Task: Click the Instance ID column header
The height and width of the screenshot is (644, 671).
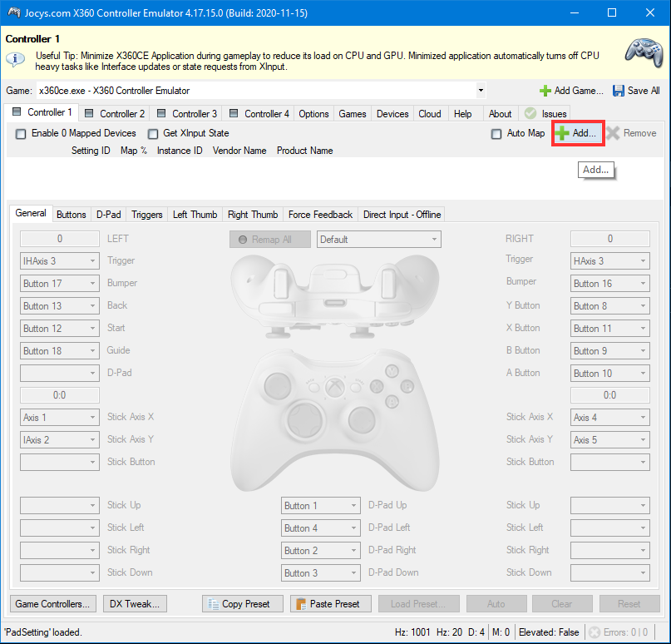Action: pos(180,151)
